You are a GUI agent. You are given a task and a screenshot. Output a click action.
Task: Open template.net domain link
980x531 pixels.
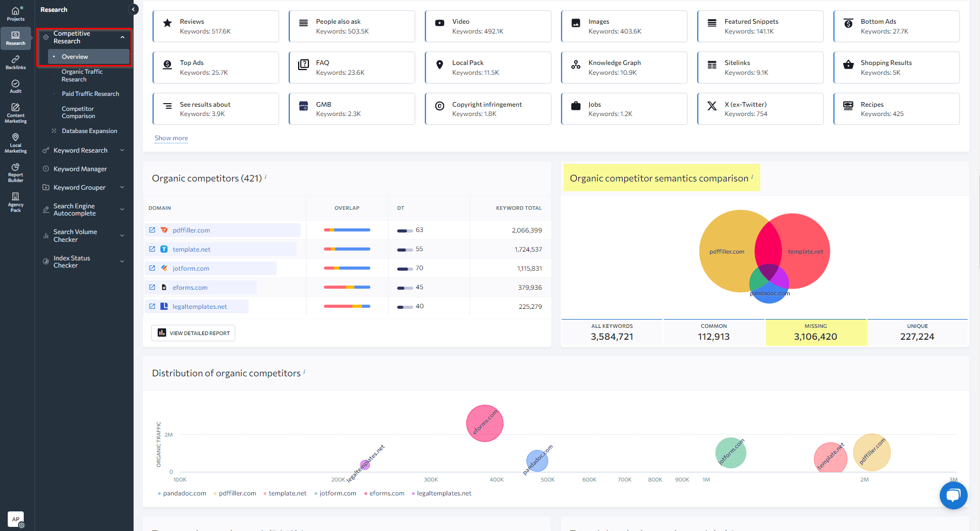(x=191, y=250)
